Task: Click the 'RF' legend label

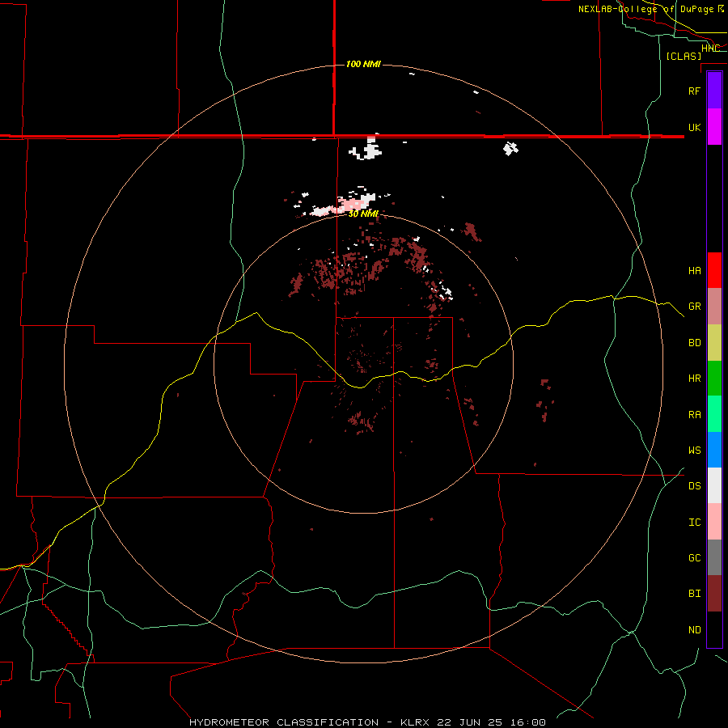Action: point(694,91)
